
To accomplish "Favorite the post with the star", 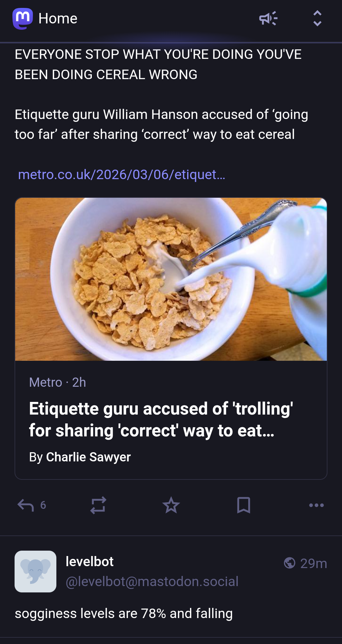I will [x=171, y=505].
